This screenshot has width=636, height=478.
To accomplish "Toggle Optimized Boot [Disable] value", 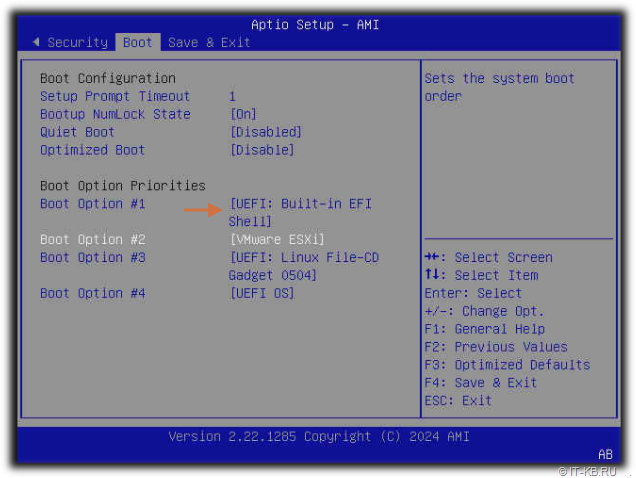I will (x=262, y=150).
